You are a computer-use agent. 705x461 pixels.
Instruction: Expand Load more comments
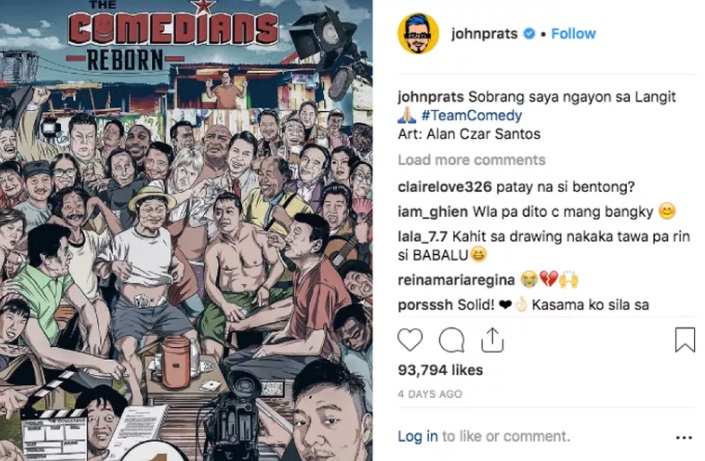472,160
